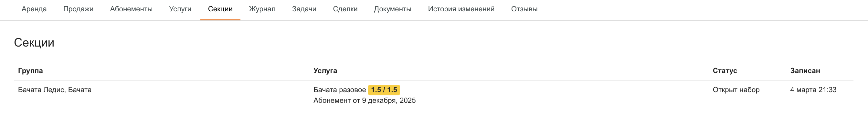
Task: Open the Аренда tab
Action: pyautogui.click(x=34, y=9)
